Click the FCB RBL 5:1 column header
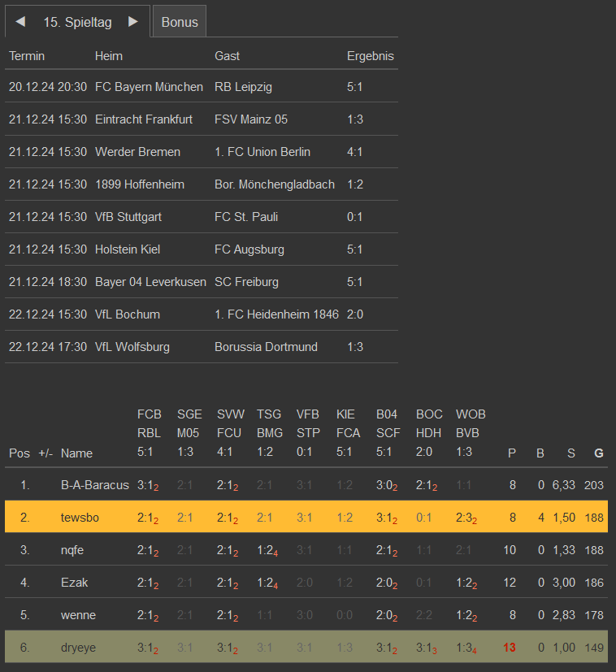The height and width of the screenshot is (672, 616). 150,433
